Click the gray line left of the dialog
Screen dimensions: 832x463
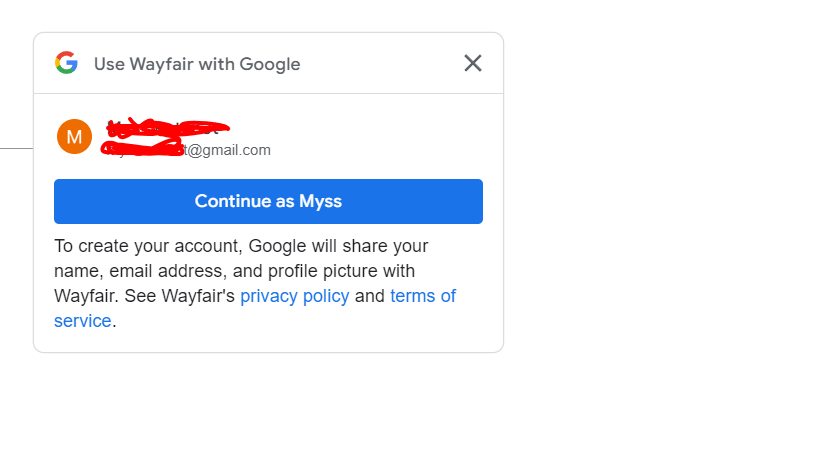tap(16, 148)
